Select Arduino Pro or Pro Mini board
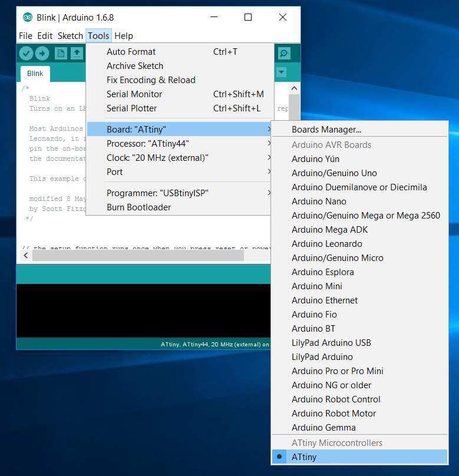The height and width of the screenshot is (476, 459). click(x=360, y=371)
